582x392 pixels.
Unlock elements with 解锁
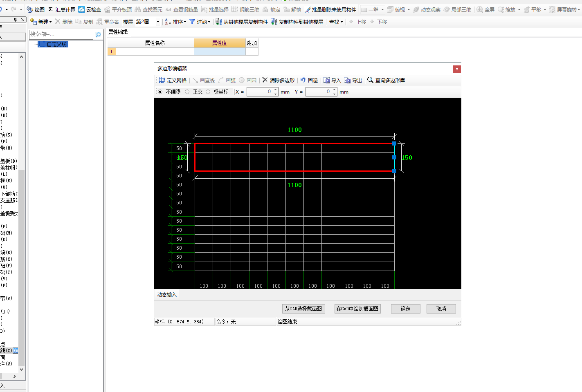pyautogui.click(x=292, y=9)
